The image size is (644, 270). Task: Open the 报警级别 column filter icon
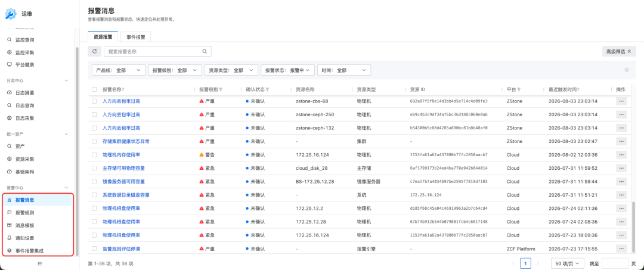pos(221,89)
